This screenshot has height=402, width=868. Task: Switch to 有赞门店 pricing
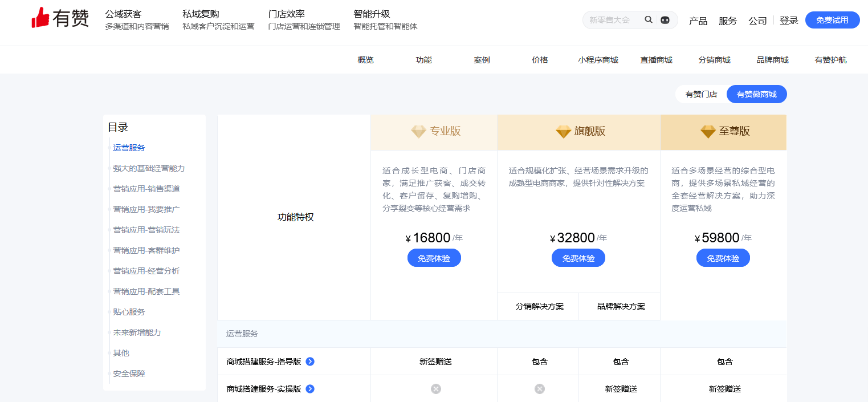coord(701,94)
